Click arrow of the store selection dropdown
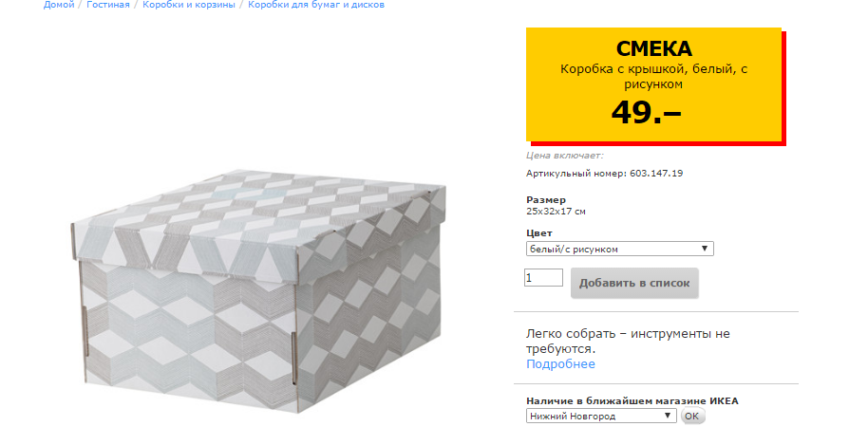The width and height of the screenshot is (868, 445). (x=668, y=417)
